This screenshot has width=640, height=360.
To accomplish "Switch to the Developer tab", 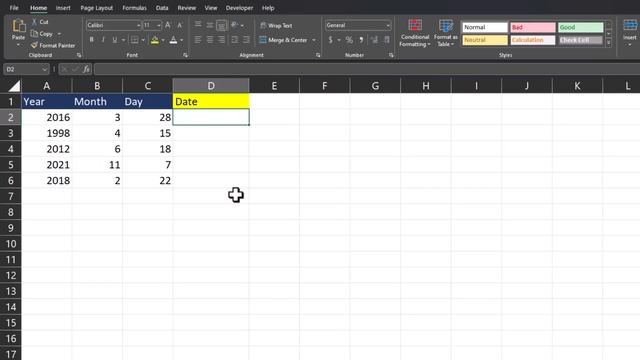I will (239, 8).
